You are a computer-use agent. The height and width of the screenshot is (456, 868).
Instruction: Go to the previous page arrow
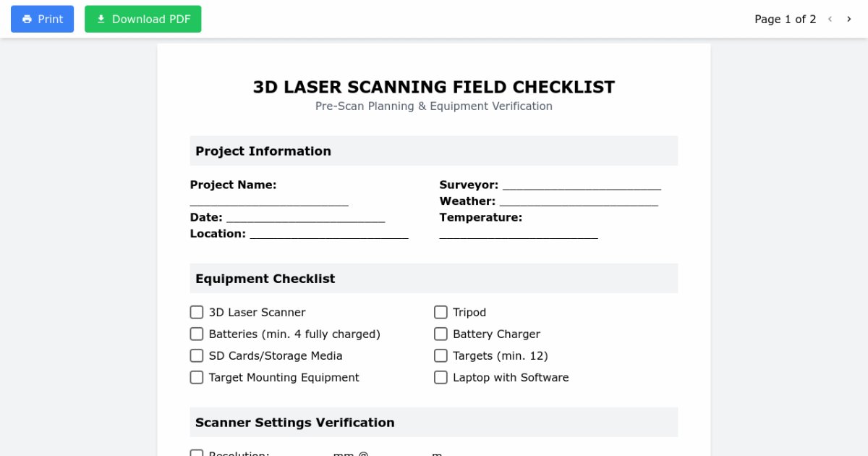(x=830, y=20)
